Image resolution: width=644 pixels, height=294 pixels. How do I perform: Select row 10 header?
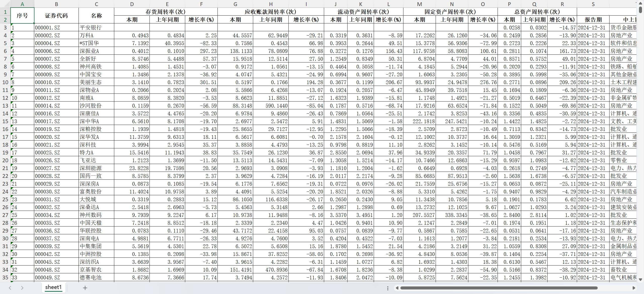tap(5, 82)
